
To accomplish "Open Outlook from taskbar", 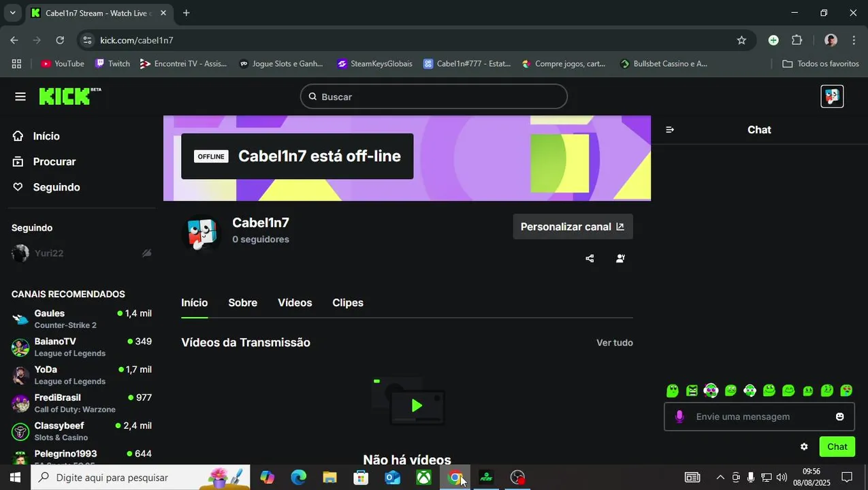I will tap(392, 478).
